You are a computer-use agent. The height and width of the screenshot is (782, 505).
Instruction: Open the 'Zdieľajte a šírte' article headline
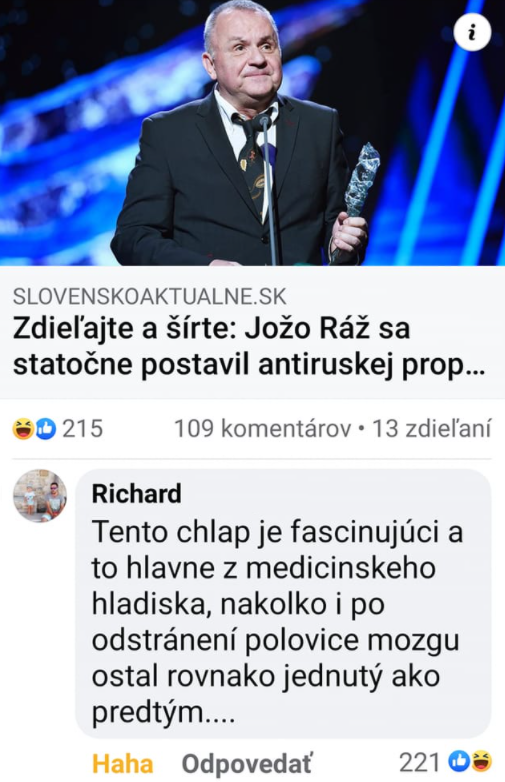248,347
